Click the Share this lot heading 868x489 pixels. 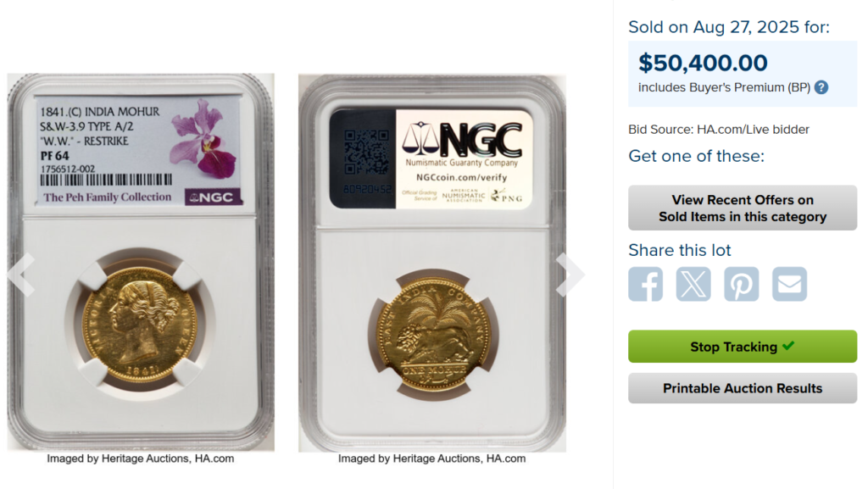pyautogui.click(x=680, y=250)
